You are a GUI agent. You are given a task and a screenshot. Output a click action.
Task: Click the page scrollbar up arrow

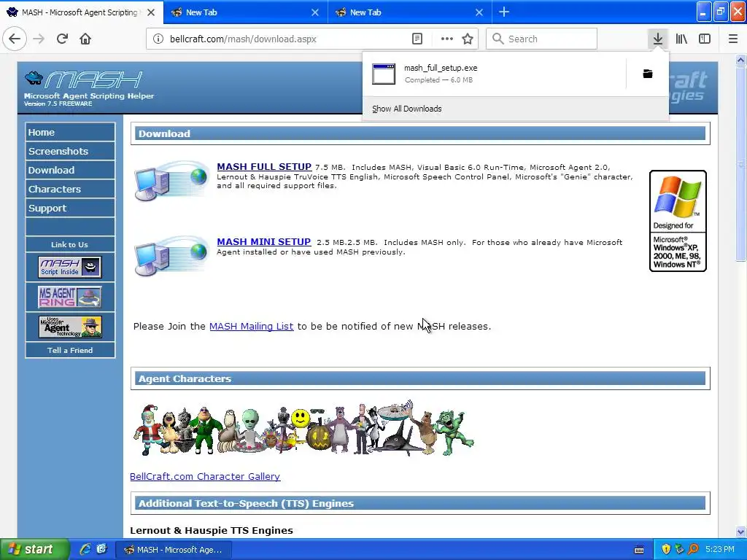tap(740, 60)
